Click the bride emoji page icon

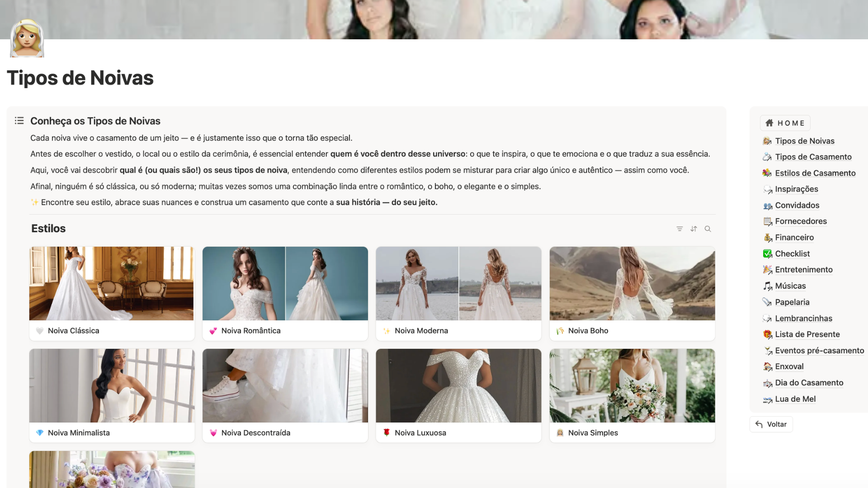pos(27,38)
